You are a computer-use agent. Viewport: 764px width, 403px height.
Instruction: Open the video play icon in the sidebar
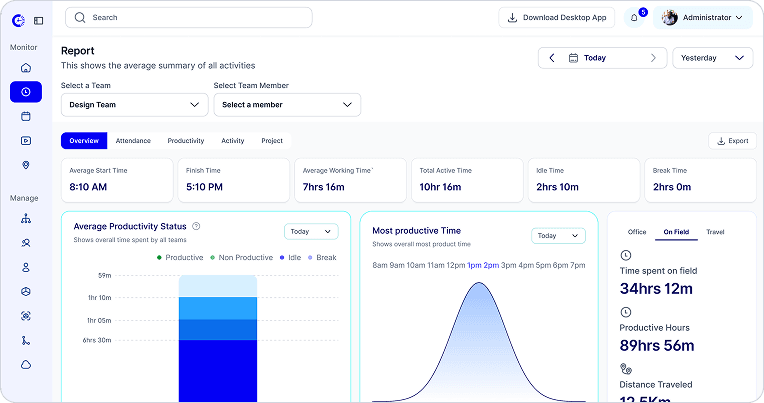coord(26,140)
